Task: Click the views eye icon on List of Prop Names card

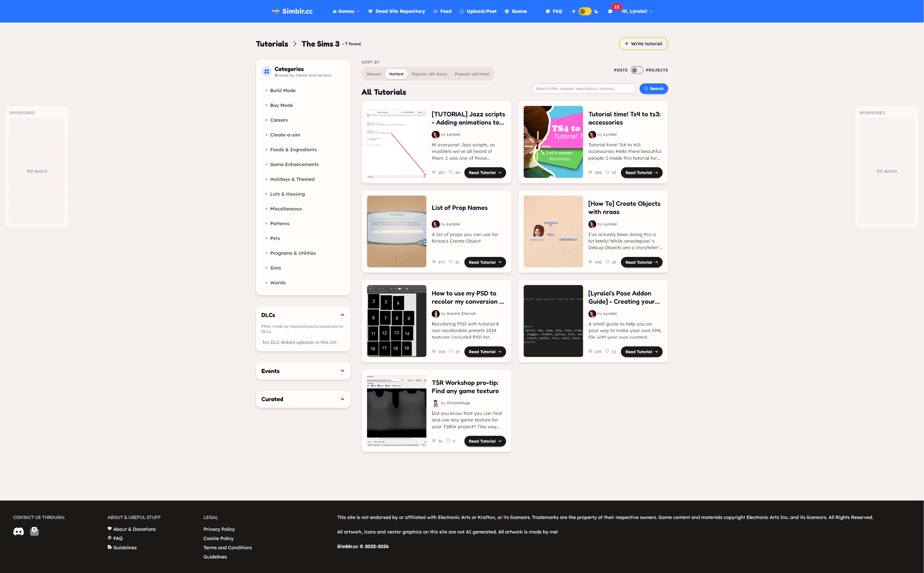Action: (x=434, y=262)
